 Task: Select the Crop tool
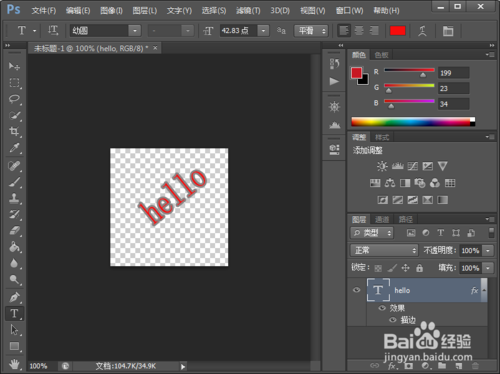(14, 131)
